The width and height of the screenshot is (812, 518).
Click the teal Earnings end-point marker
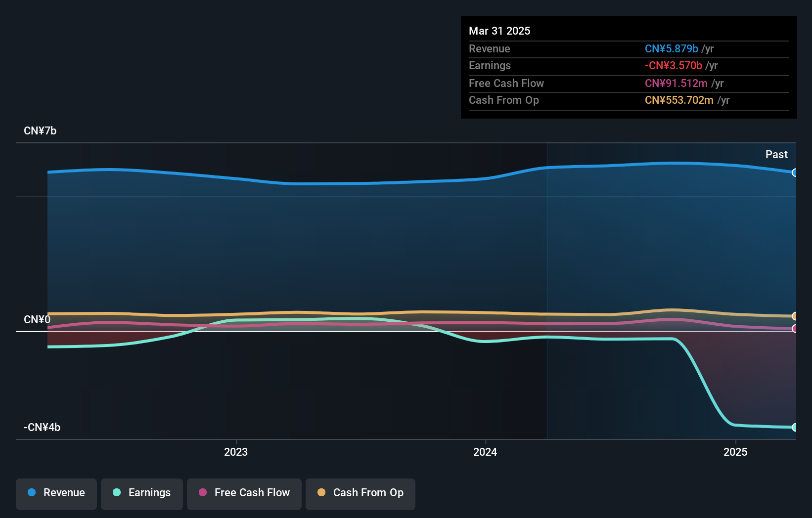[795, 427]
